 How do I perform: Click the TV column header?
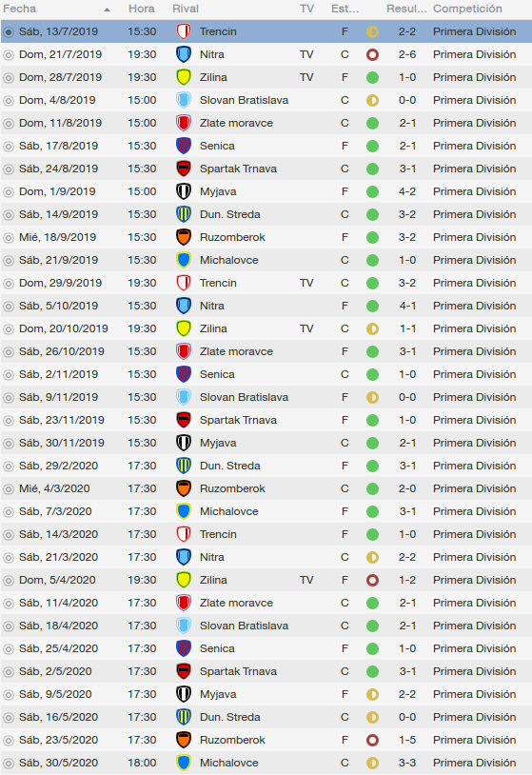(306, 9)
